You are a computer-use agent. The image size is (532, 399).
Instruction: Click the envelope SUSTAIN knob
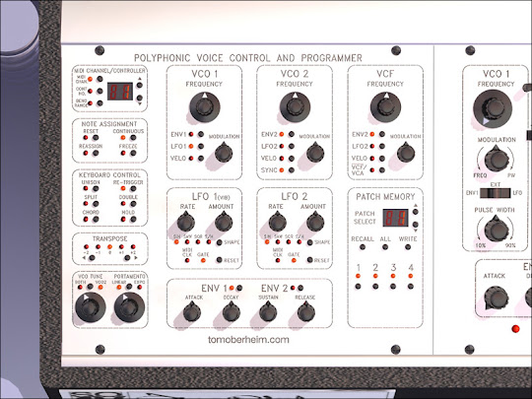pyautogui.click(x=268, y=311)
